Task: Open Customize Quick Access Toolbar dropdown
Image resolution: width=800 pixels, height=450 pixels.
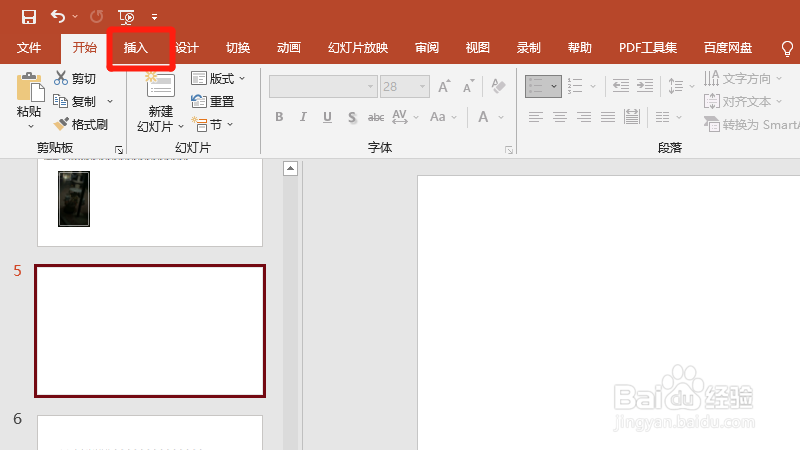Action: [155, 17]
